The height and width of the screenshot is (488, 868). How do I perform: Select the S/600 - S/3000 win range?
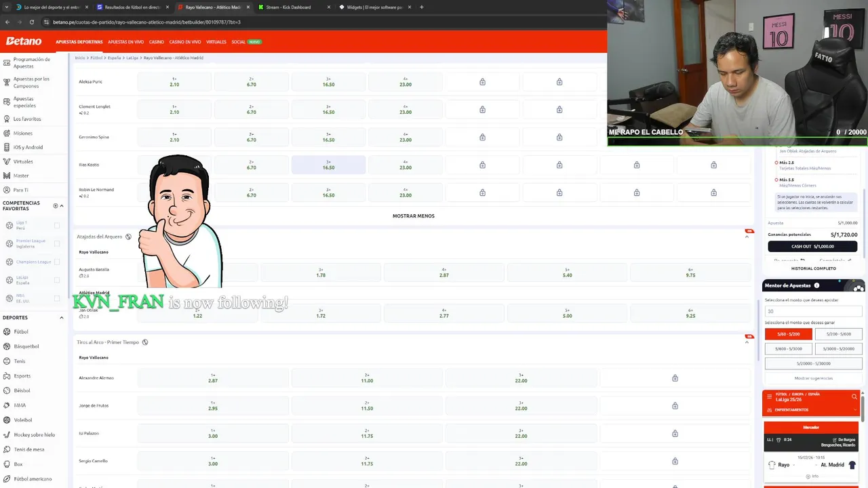tap(789, 348)
